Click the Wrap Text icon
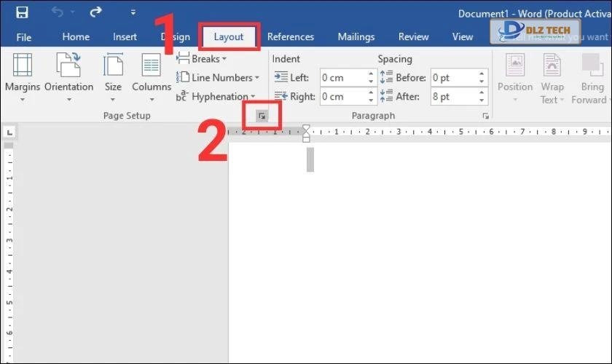The width and height of the screenshot is (612, 364). tap(552, 76)
